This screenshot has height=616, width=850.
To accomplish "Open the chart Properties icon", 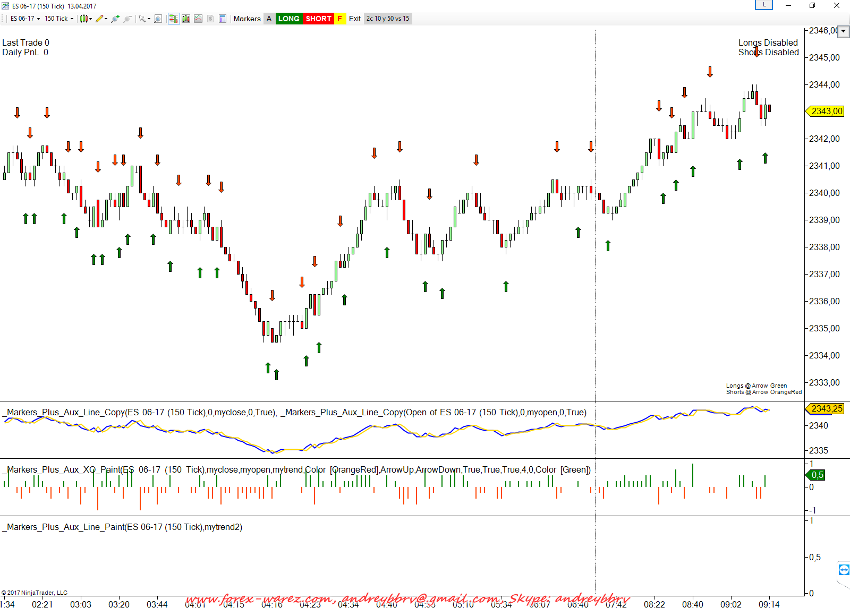I will tap(223, 19).
